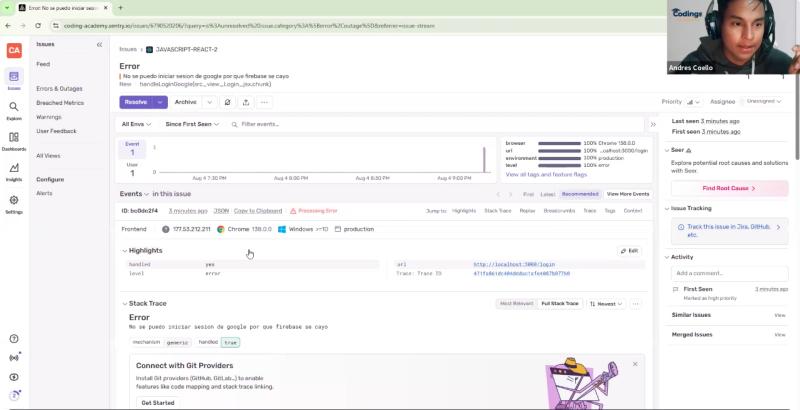This screenshot has width=800, height=410.
Task: Open the localhost login URL link
Action: (514, 265)
